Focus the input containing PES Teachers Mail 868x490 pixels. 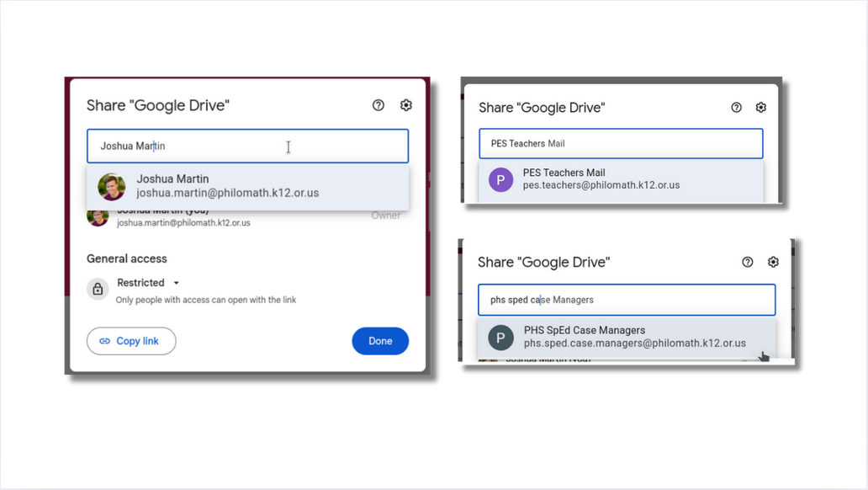[x=621, y=144]
